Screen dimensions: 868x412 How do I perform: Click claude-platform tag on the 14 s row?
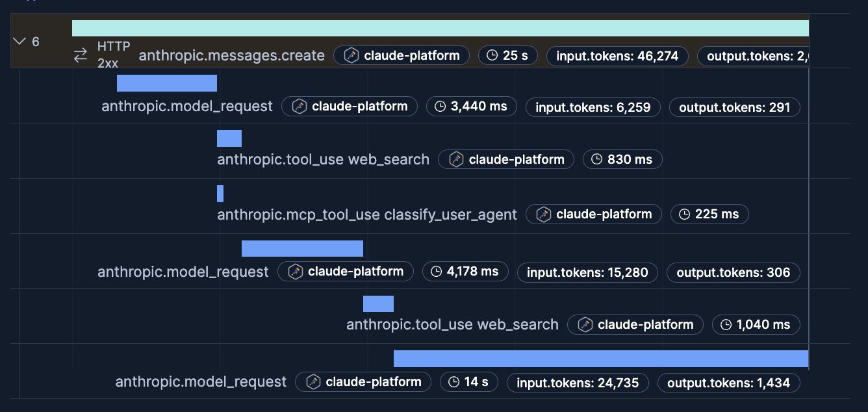[363, 381]
